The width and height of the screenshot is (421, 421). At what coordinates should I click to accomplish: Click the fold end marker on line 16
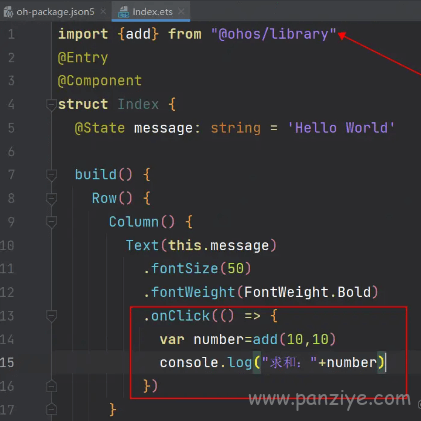[x=51, y=386]
